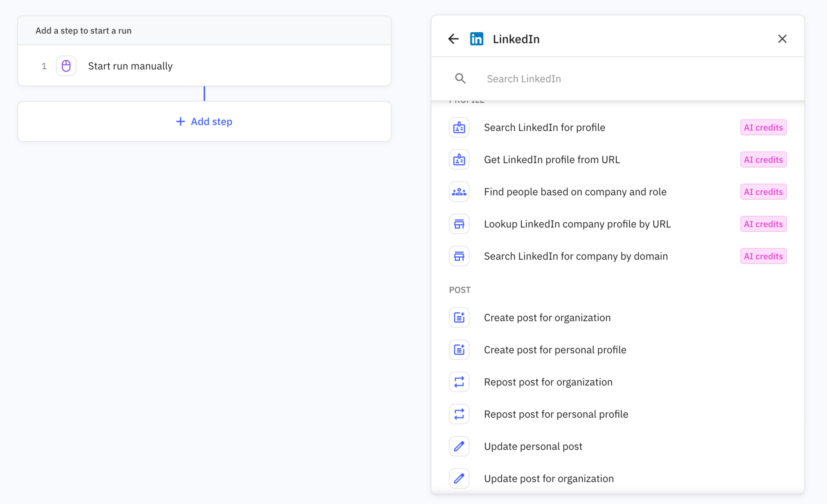Screen dimensions: 827x504
Task: Choose Repost post for personal profile
Action: [556, 414]
